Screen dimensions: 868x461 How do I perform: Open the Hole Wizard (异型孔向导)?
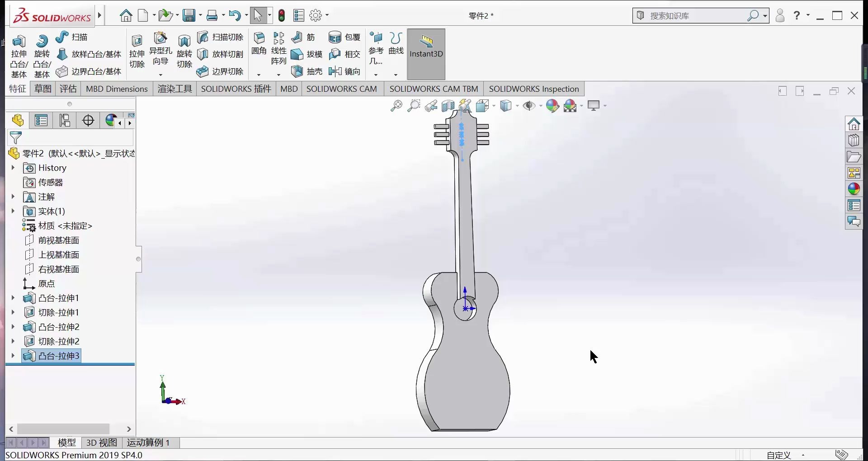[x=161, y=50]
